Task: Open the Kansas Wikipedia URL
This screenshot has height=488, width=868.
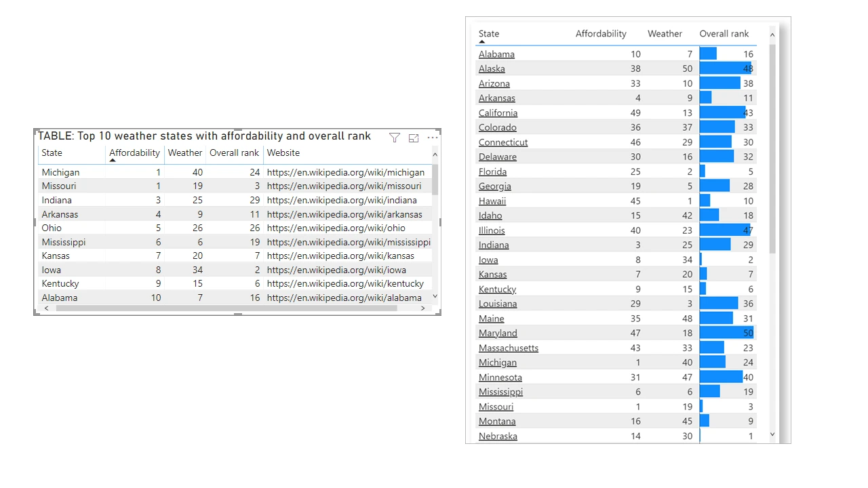Action: click(x=340, y=256)
